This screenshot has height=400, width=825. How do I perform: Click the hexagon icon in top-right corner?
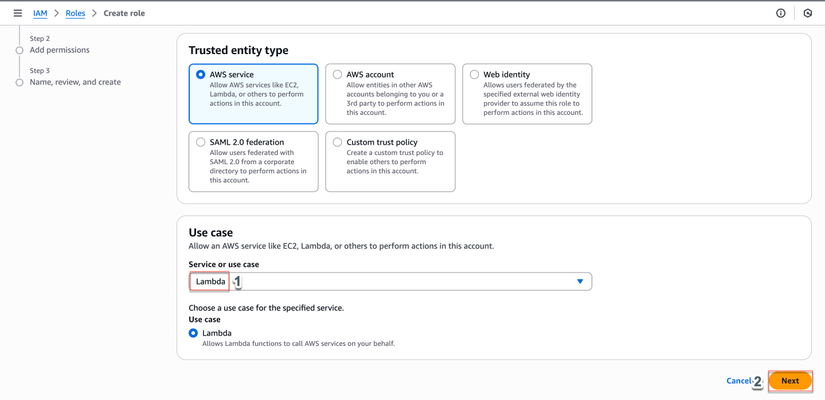[808, 13]
